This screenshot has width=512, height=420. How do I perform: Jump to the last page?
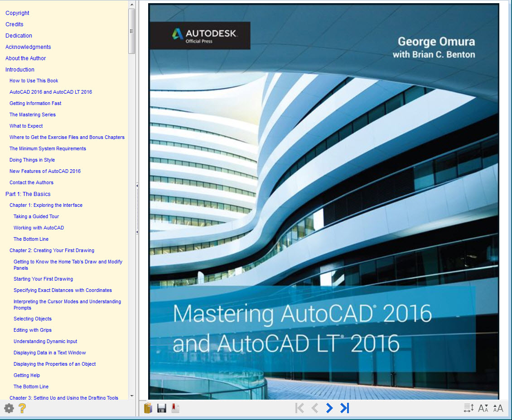(x=344, y=408)
